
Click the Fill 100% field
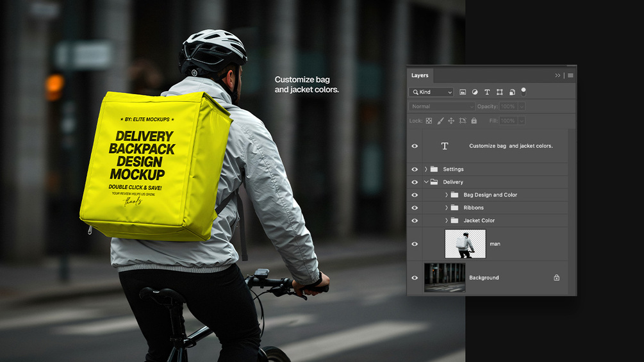[508, 120]
